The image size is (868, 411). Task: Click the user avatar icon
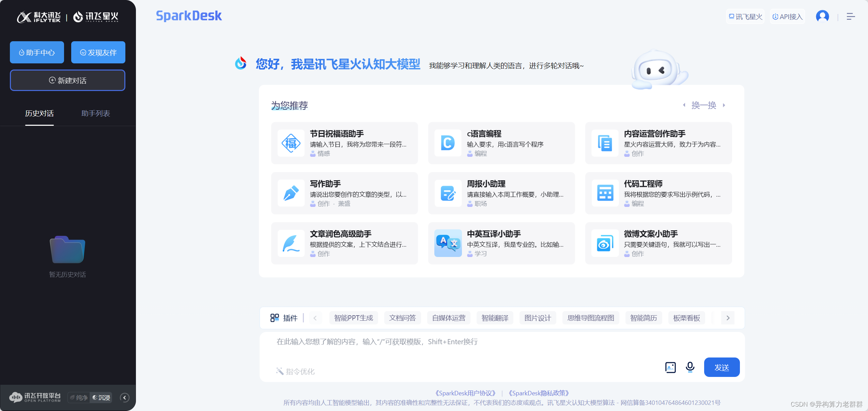point(822,16)
